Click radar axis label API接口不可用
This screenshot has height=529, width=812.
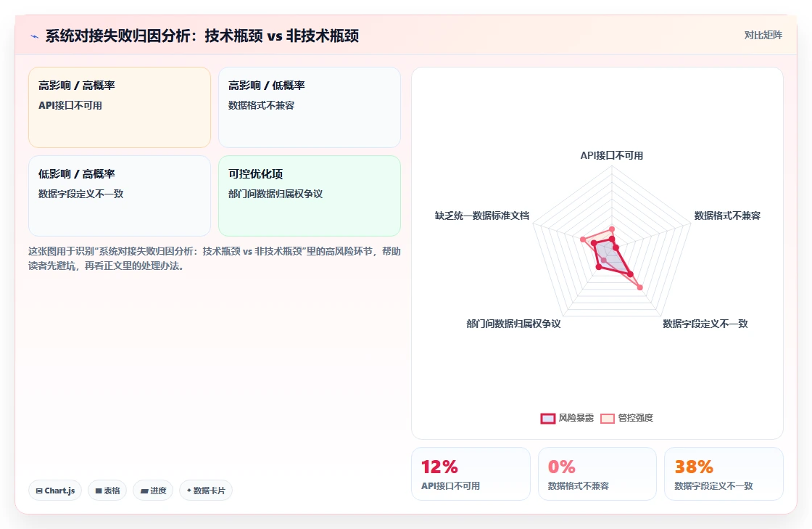pyautogui.click(x=612, y=155)
